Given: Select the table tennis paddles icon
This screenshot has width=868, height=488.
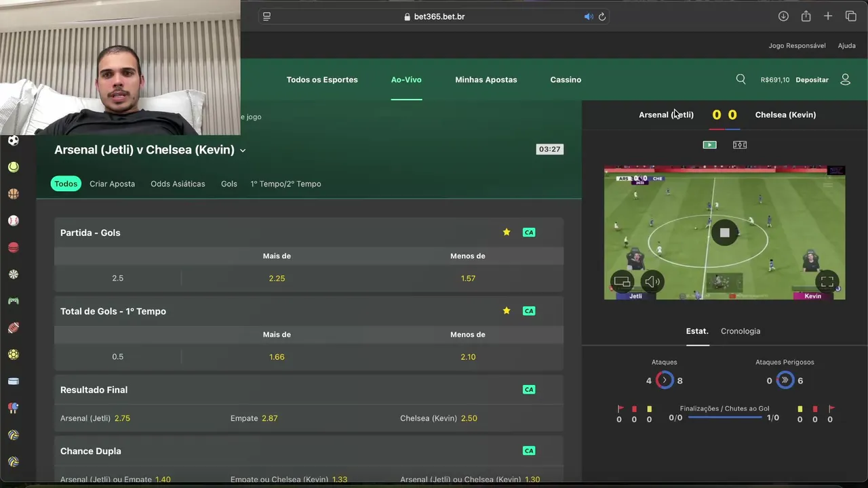Looking at the screenshot, I should [x=13, y=408].
